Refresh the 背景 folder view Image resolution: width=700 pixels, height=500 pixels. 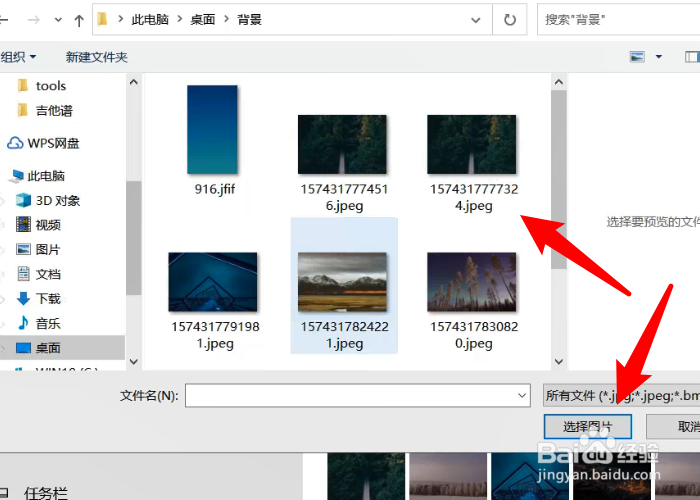509,20
